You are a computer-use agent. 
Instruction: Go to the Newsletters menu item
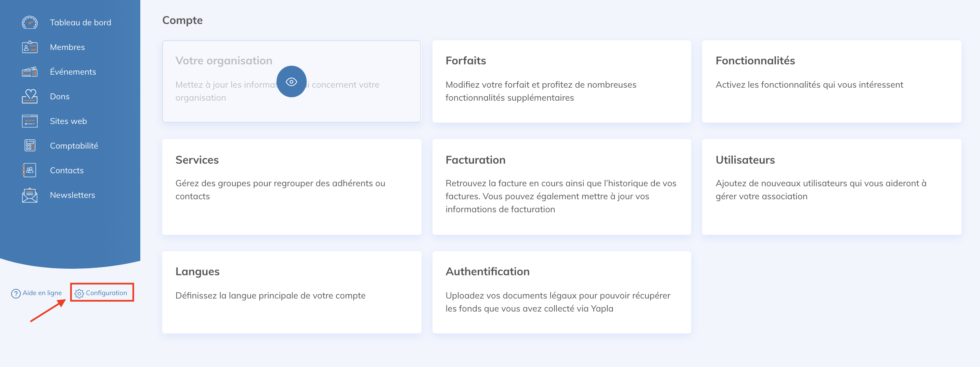[72, 195]
